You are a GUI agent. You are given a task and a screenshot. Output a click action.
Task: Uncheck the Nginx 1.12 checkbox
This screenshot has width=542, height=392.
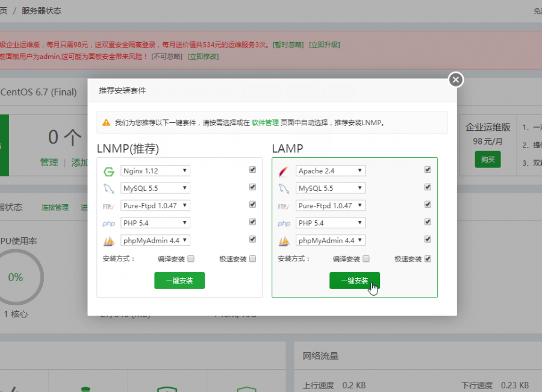pyautogui.click(x=253, y=169)
